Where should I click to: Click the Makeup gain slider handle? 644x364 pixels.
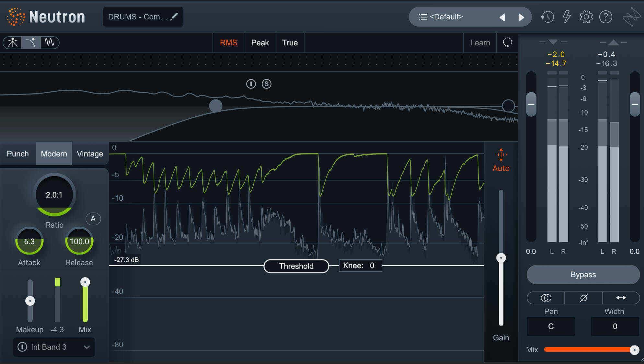tap(30, 301)
